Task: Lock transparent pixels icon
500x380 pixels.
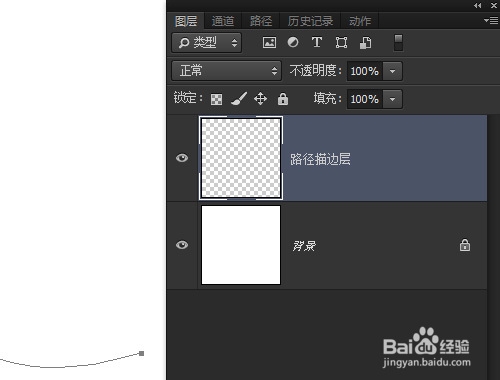Action: pos(216,99)
